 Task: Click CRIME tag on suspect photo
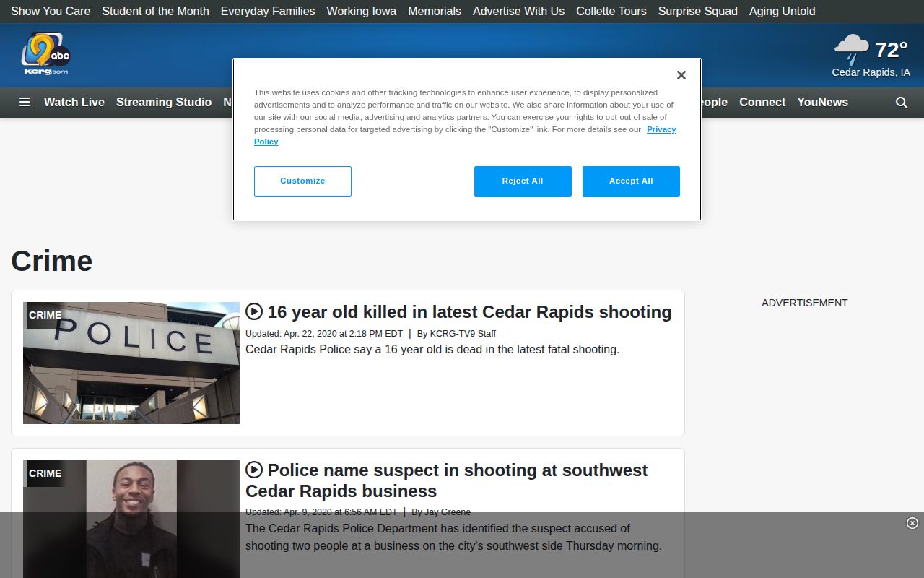[x=45, y=473]
